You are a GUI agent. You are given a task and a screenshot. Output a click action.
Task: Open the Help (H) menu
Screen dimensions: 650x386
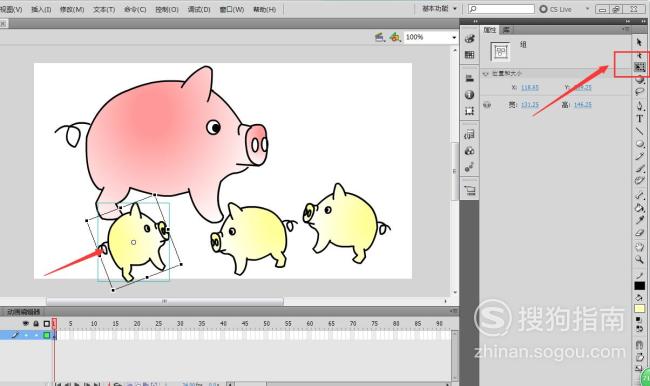pyautogui.click(x=264, y=9)
